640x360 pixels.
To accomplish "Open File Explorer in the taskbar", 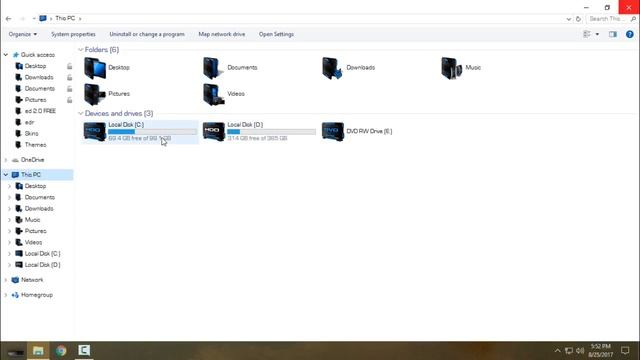I will pyautogui.click(x=38, y=351).
